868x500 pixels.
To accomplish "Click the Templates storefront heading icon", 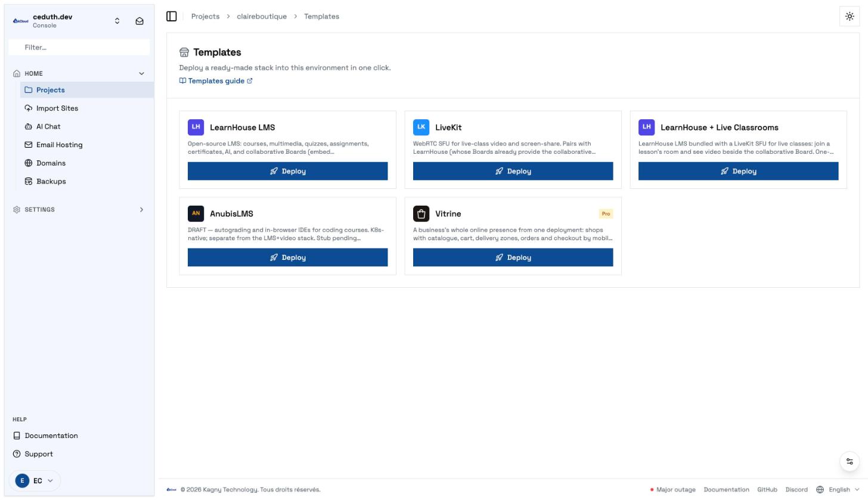I will pyautogui.click(x=184, y=52).
